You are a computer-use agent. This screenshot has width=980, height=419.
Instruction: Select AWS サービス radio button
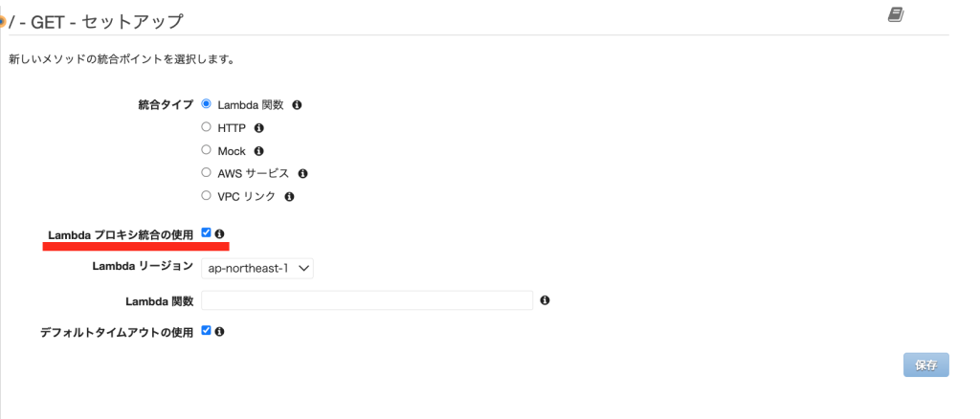tap(207, 172)
